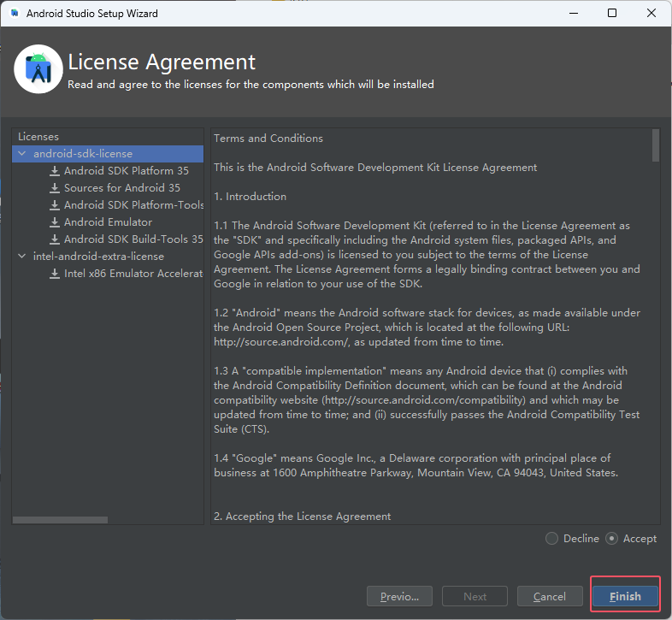This screenshot has height=620, width=672.
Task: Select Android SDK Build-Tools 35 entry
Action: coord(133,239)
